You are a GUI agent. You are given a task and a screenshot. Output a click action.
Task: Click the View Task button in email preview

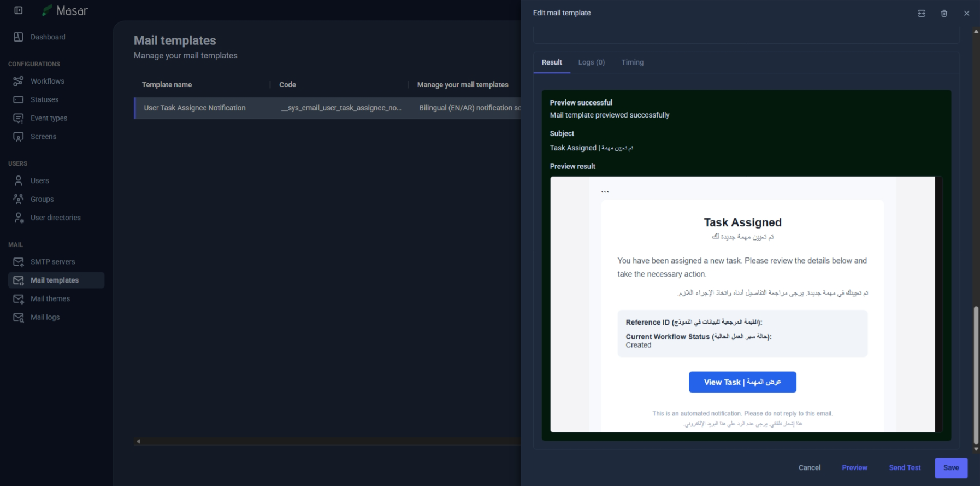(742, 382)
